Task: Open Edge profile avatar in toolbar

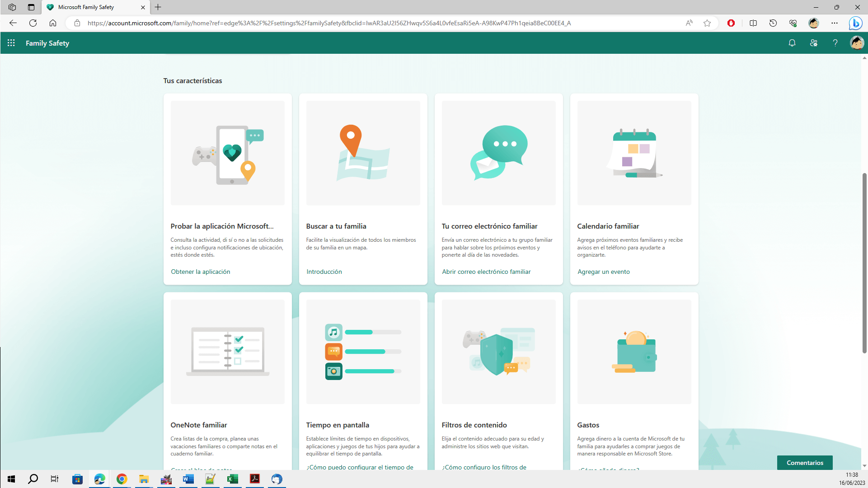Action: pos(814,23)
